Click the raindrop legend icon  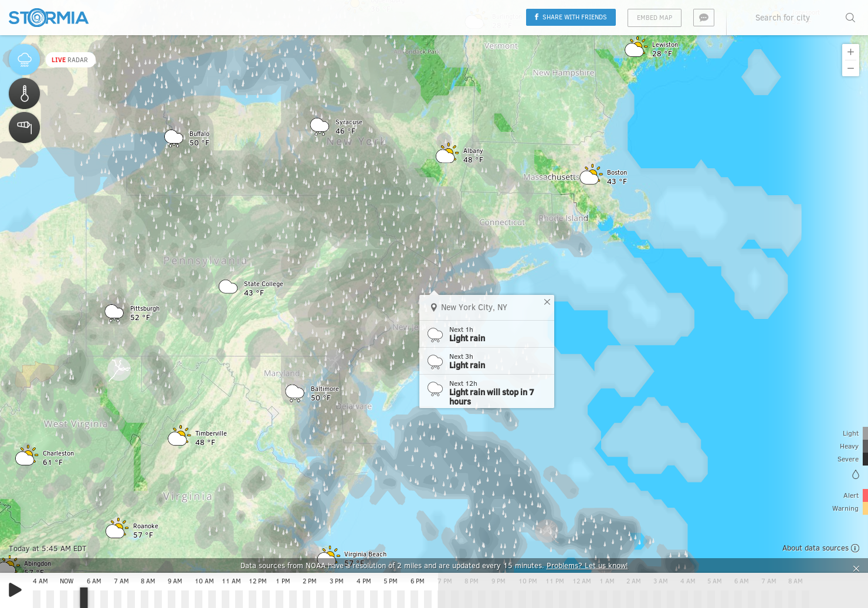(856, 474)
